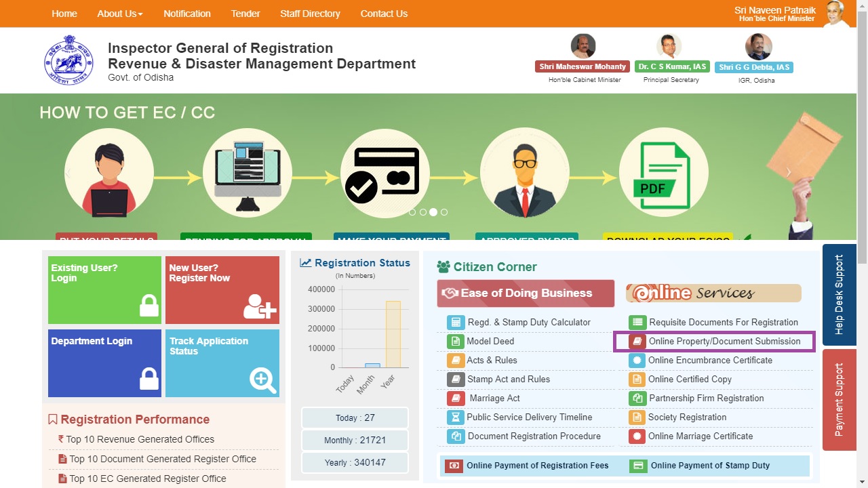The height and width of the screenshot is (488, 868).
Task: Go back using banner left arrow
Action: [68, 172]
